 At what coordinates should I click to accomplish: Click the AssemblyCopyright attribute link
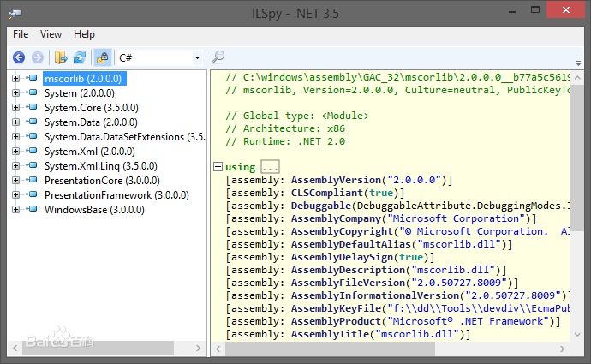point(342,231)
